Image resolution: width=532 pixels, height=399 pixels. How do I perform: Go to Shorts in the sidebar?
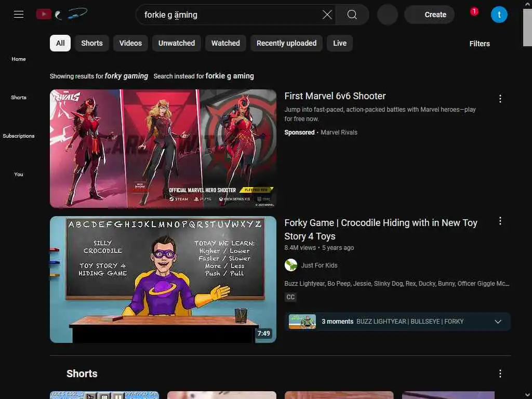pyautogui.click(x=19, y=97)
